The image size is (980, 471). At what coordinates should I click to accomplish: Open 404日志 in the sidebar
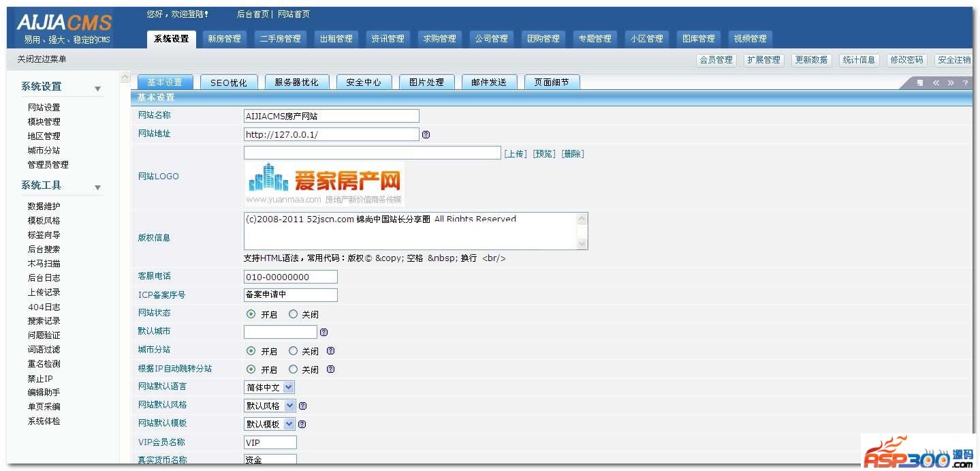tap(44, 307)
